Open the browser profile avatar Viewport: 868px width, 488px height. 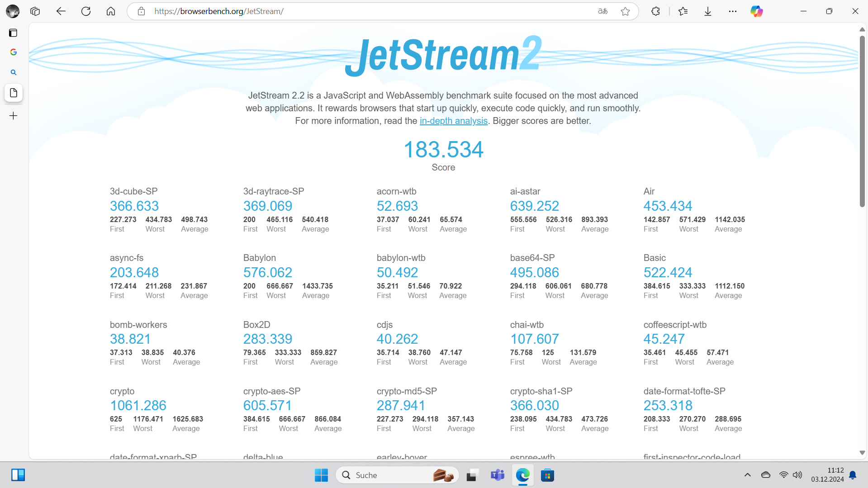click(13, 11)
